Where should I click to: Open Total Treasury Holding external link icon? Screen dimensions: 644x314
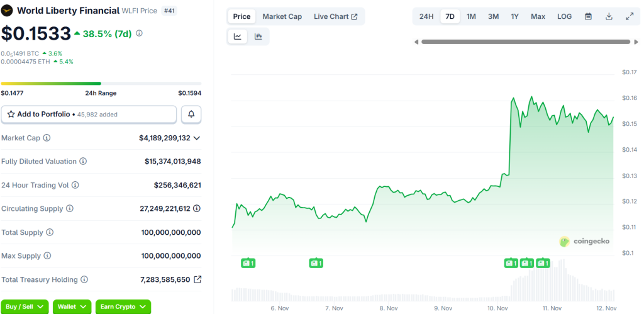click(x=197, y=279)
